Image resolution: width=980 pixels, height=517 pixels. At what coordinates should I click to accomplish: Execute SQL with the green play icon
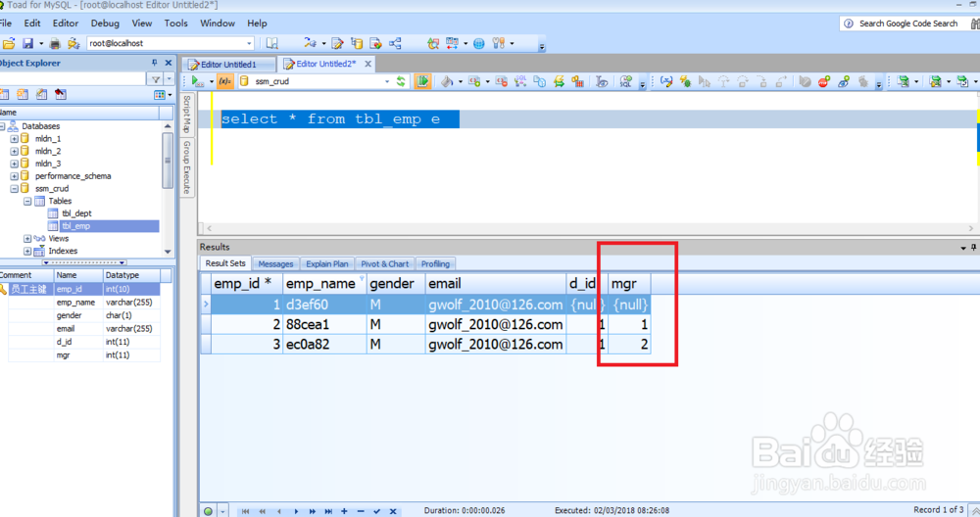(197, 81)
